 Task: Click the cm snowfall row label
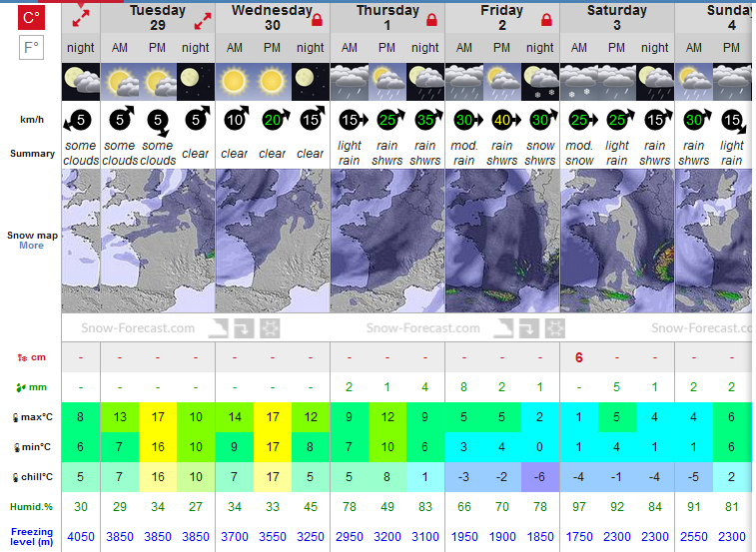(x=31, y=357)
